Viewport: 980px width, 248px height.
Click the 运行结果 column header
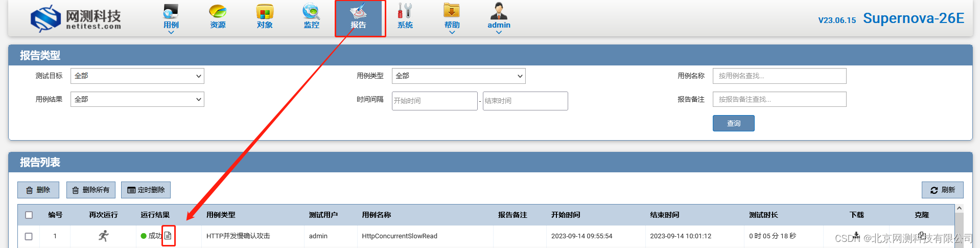(x=155, y=215)
